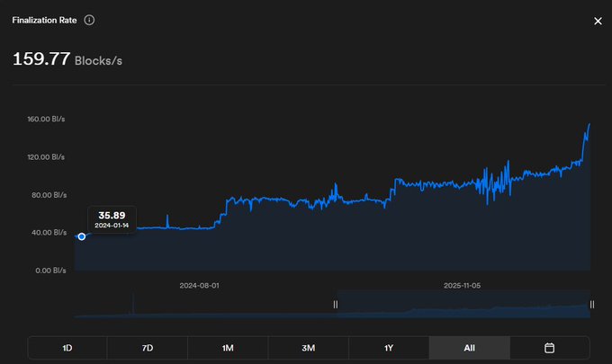Open the Finalization Rate info icon

89,20
